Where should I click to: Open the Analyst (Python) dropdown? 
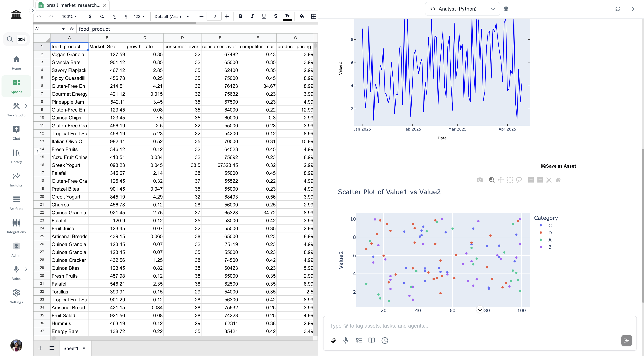(x=462, y=9)
